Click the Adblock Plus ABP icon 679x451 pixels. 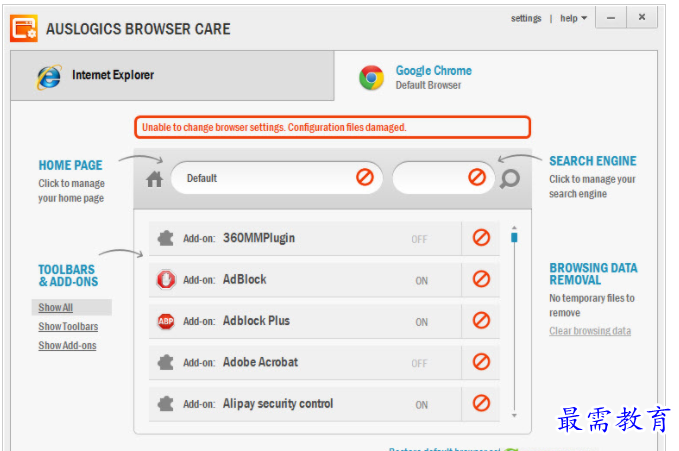(166, 321)
